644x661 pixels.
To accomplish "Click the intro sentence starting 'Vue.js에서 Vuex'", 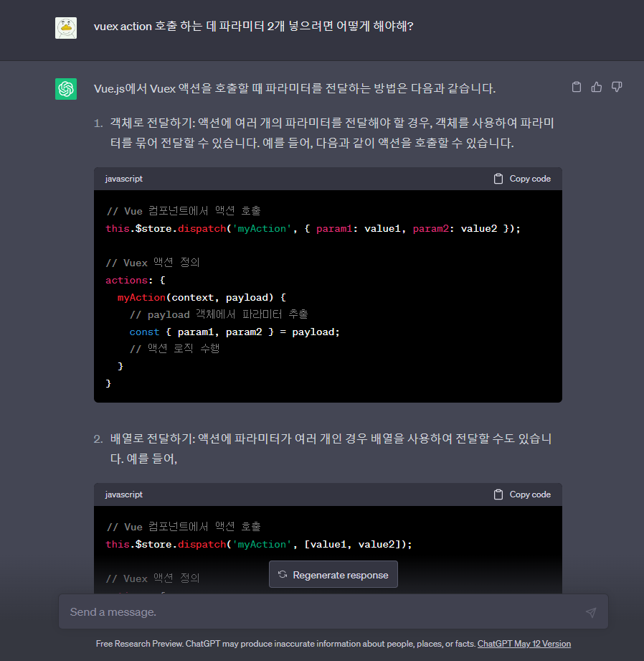I will tap(295, 88).
